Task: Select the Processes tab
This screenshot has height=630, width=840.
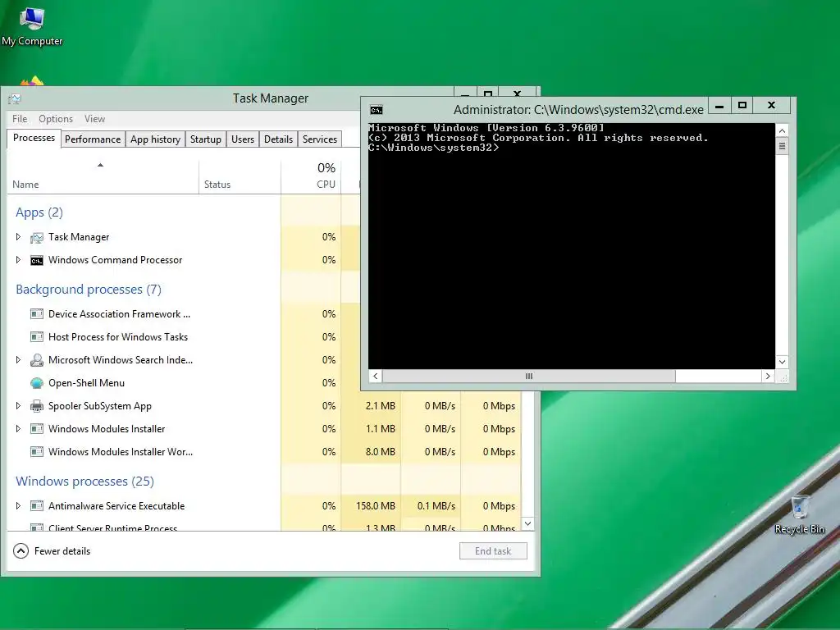Action: tap(34, 138)
